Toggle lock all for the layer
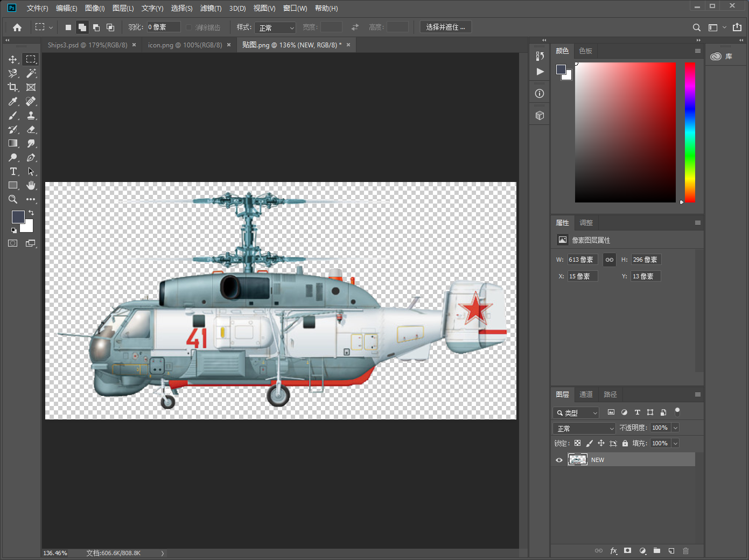This screenshot has width=749, height=560. (625, 443)
